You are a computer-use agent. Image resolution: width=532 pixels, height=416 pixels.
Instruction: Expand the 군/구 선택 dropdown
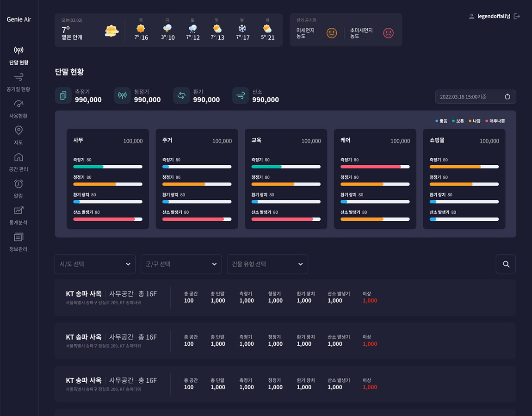click(x=181, y=264)
